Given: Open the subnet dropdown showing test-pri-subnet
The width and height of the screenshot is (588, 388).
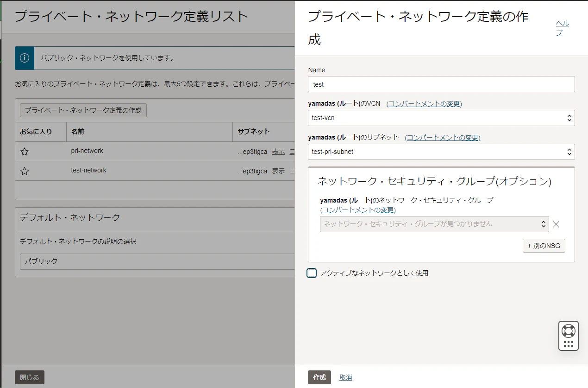Looking at the screenshot, I should [x=441, y=152].
